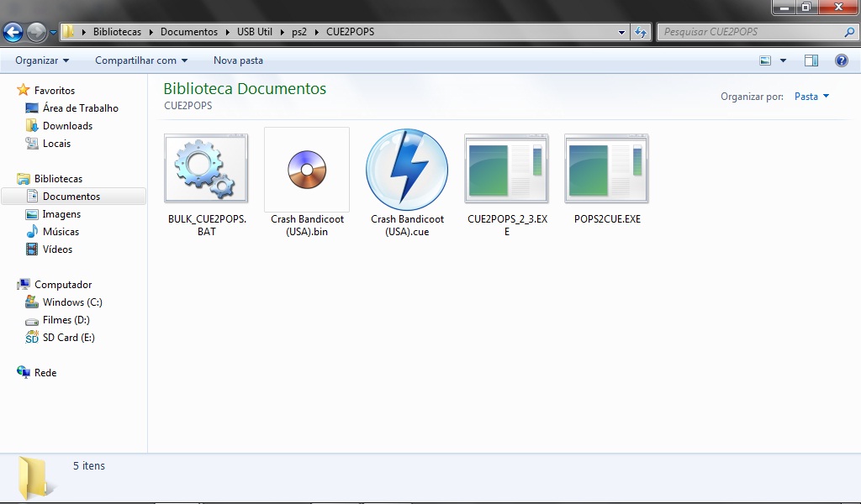Open the BULK_CUE2POPS.BAT file icon
This screenshot has width=861, height=504.
click(x=206, y=169)
